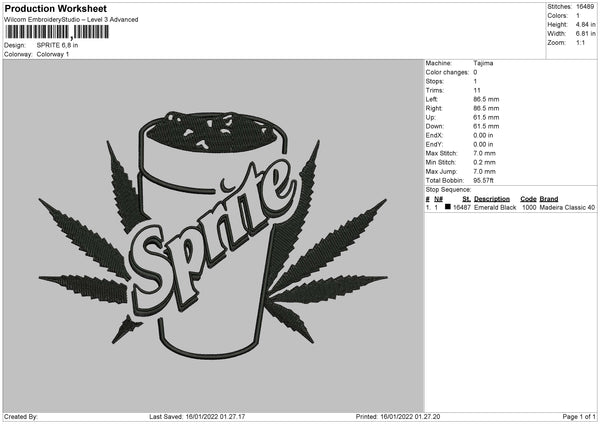
Task: Click the Colors value at top right
Action: 578,16
